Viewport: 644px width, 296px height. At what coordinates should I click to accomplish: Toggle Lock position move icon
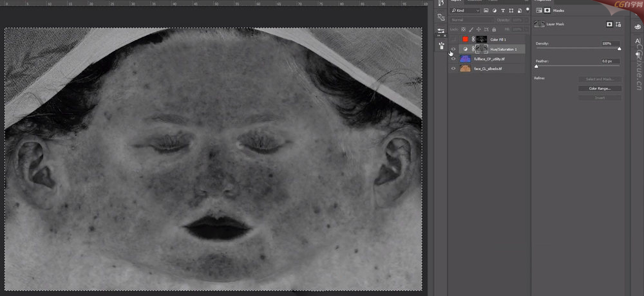pos(479,30)
